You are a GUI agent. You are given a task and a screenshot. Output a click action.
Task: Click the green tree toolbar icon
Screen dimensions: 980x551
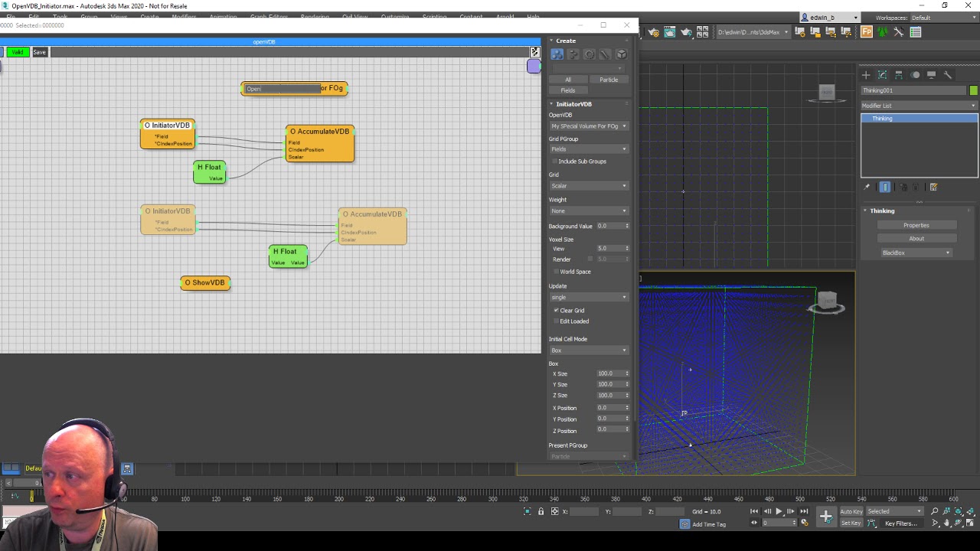[x=883, y=32]
